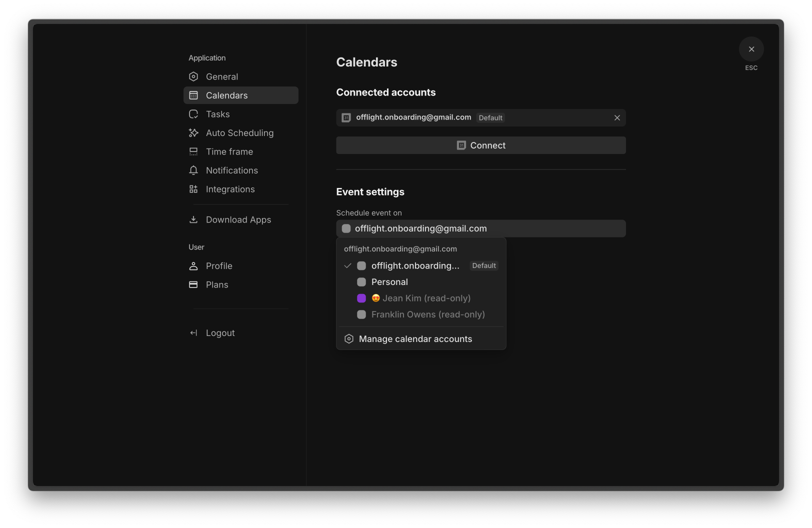Click the calendar icon inside Connect button

point(461,145)
